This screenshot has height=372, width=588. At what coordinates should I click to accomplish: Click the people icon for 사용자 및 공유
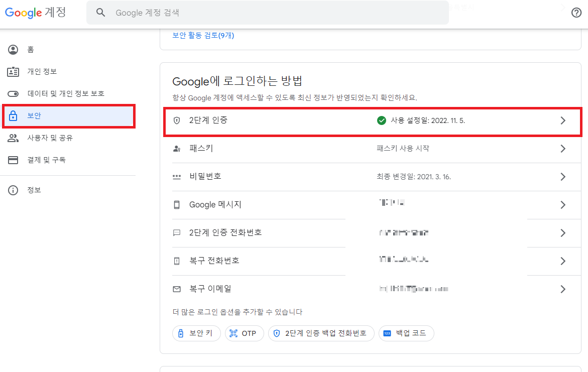[x=13, y=138]
